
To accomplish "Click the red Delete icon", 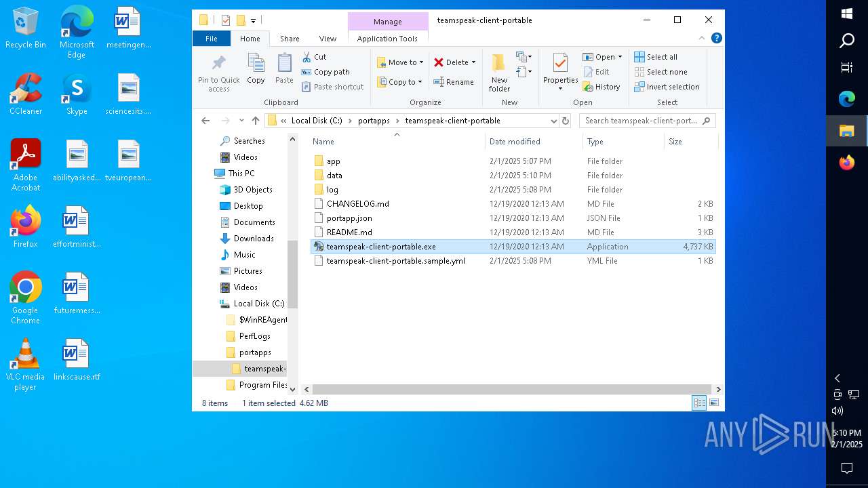I will (439, 62).
